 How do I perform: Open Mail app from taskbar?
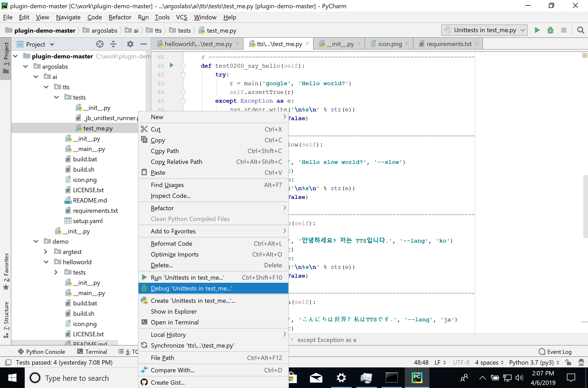click(x=316, y=378)
